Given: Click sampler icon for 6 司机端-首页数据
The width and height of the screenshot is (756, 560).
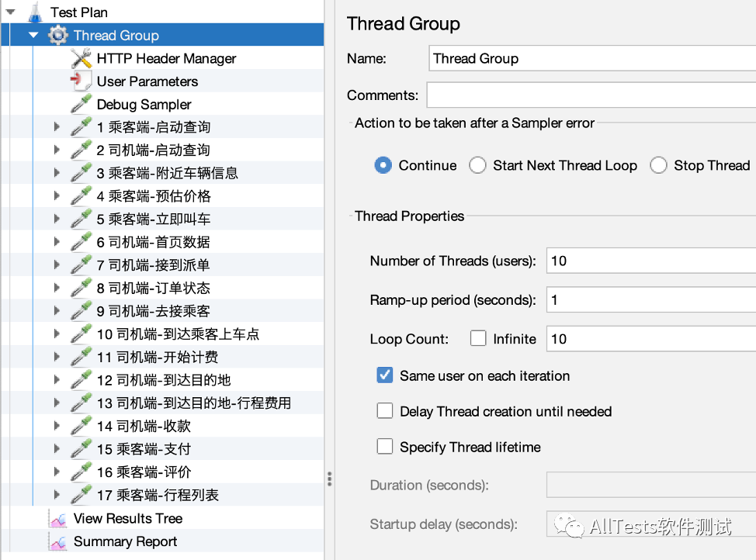Looking at the screenshot, I should point(81,242).
